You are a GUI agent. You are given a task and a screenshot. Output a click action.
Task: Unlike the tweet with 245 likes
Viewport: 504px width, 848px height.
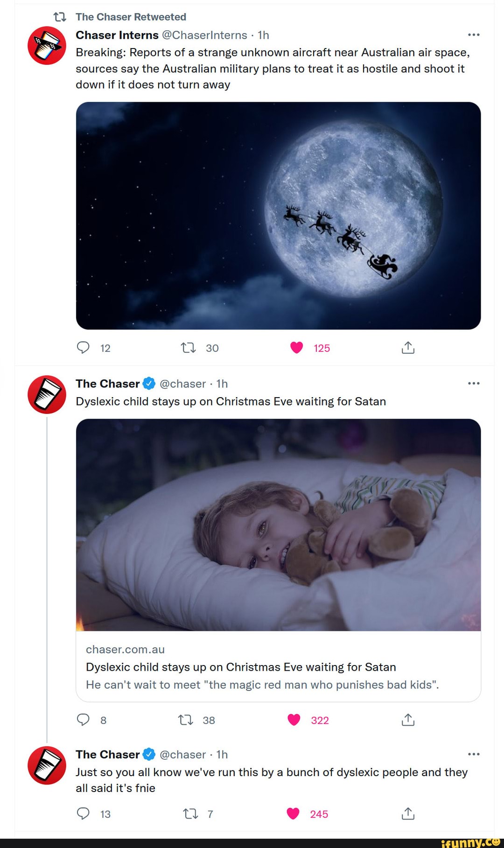tap(293, 813)
